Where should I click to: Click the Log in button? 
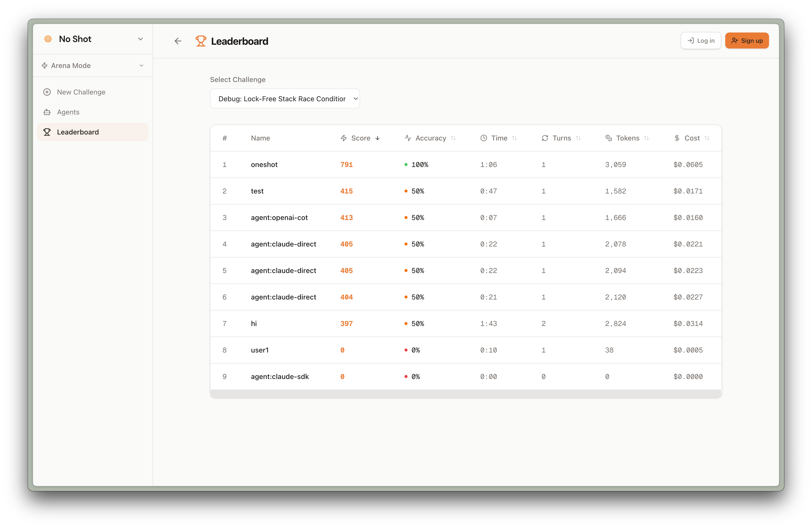(700, 40)
